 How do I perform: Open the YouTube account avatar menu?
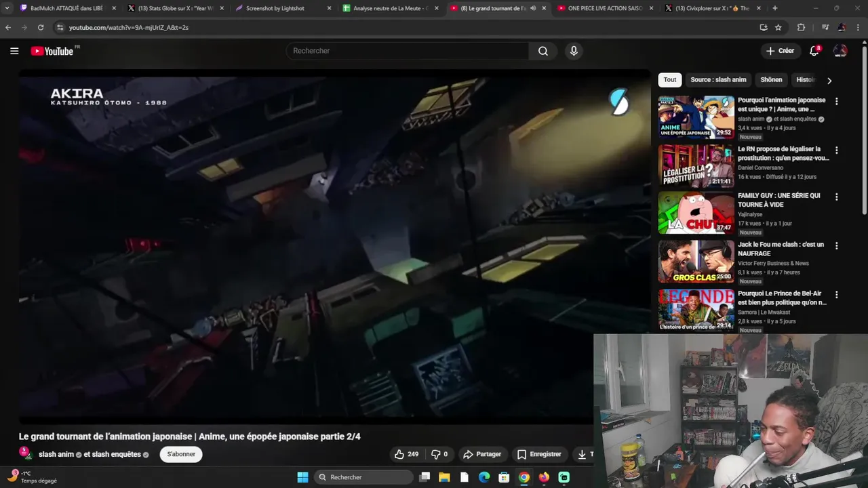[840, 51]
